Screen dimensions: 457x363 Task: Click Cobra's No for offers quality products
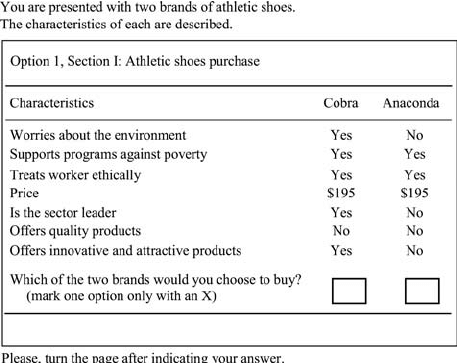341,231
